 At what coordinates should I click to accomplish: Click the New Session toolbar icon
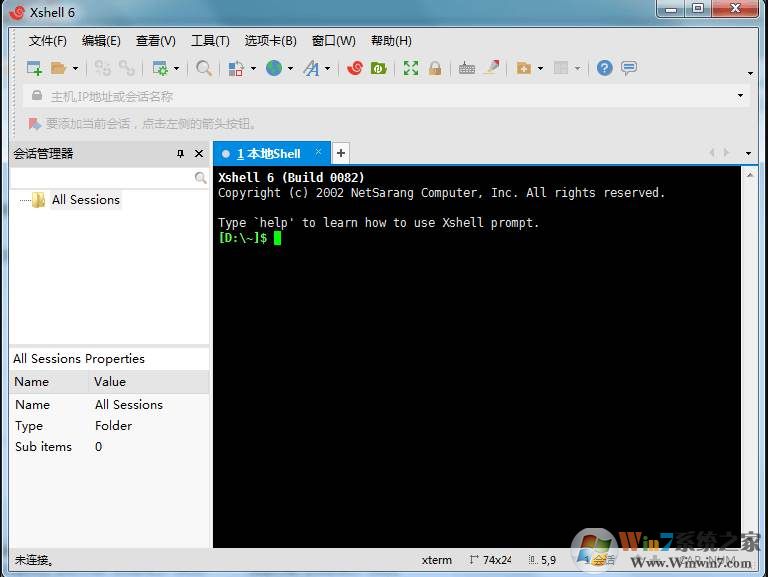(x=34, y=68)
